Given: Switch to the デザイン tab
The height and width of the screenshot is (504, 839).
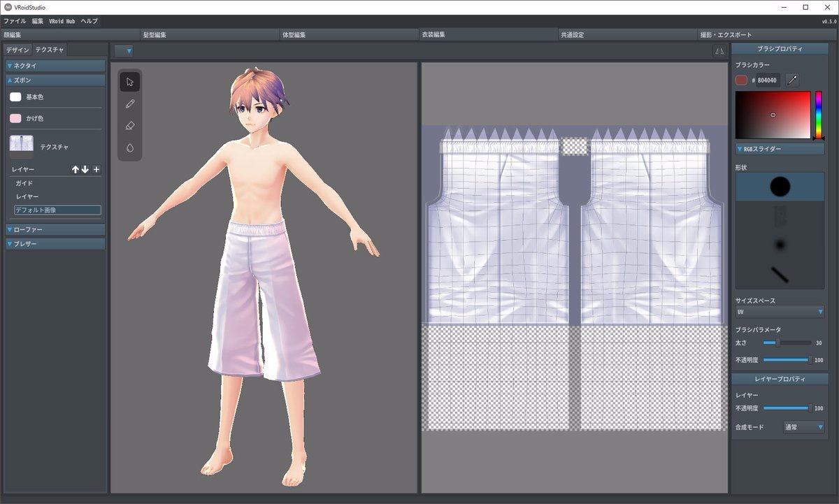Looking at the screenshot, I should click(18, 50).
